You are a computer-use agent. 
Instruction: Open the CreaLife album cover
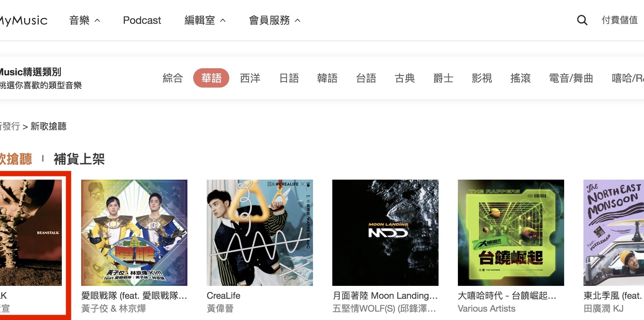260,233
